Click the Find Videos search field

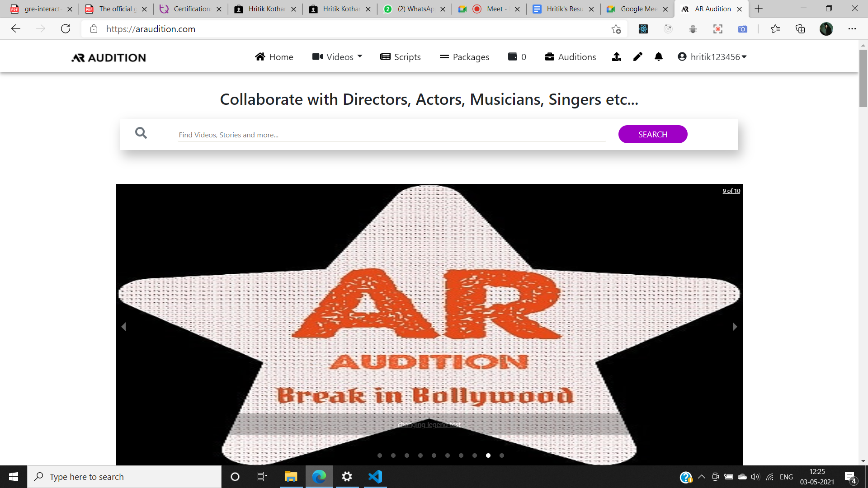(392, 135)
